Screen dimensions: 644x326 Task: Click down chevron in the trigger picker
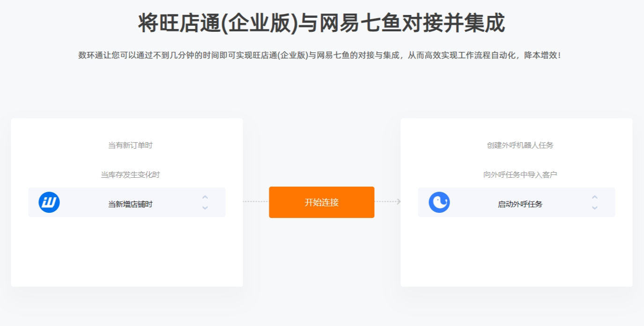pos(205,208)
